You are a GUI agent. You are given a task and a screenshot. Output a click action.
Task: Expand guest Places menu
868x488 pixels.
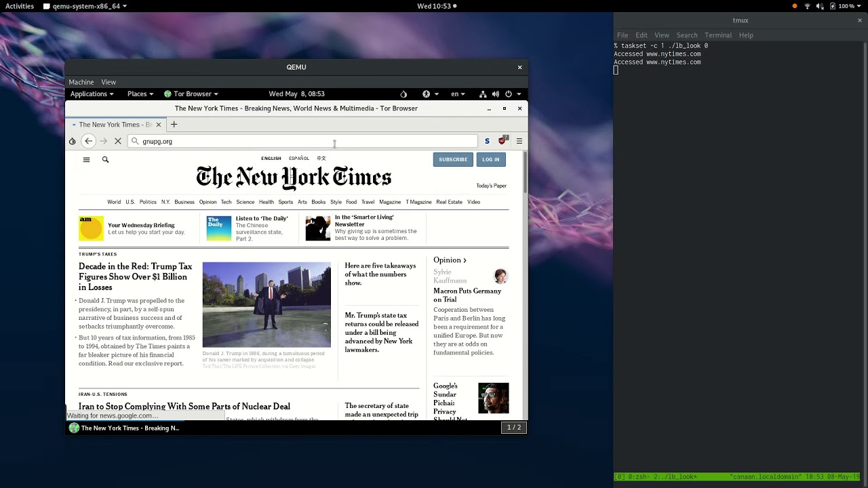click(x=140, y=94)
